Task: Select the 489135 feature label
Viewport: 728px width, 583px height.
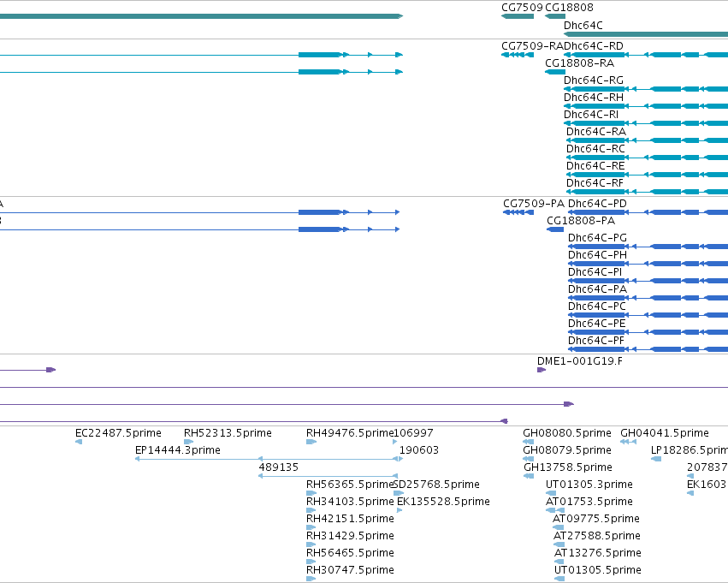Action: (x=279, y=467)
